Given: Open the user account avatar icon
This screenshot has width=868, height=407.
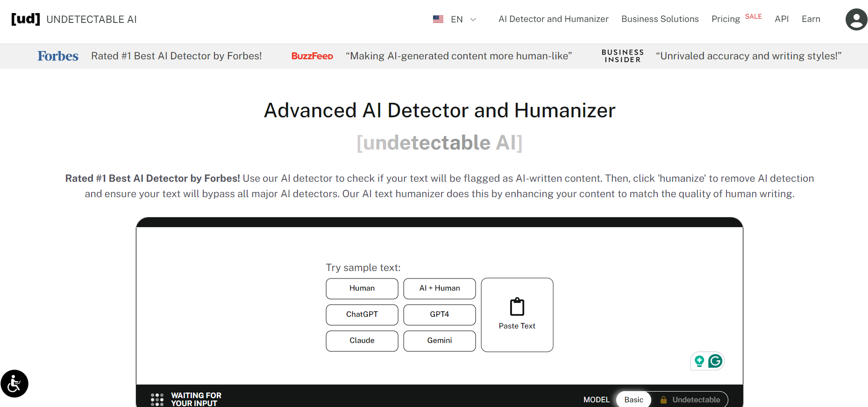Looking at the screenshot, I should click(x=856, y=19).
